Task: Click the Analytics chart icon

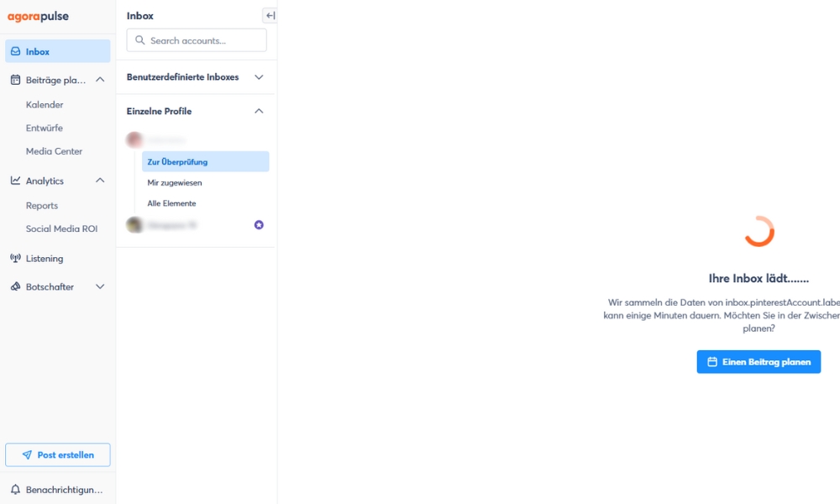Action: pyautogui.click(x=15, y=181)
